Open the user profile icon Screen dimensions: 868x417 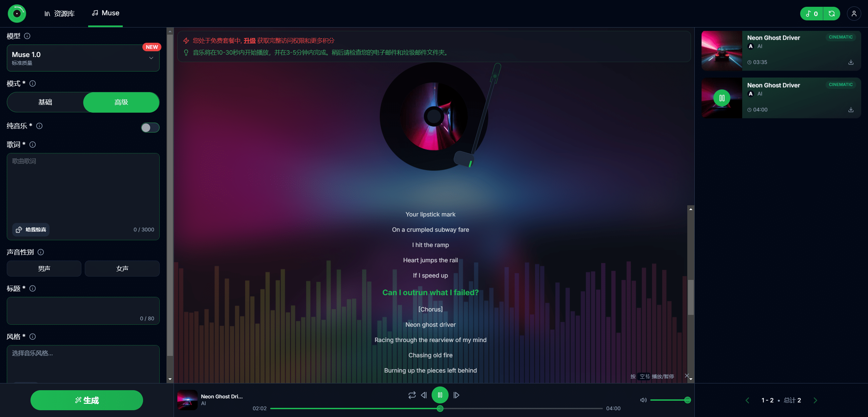[854, 14]
